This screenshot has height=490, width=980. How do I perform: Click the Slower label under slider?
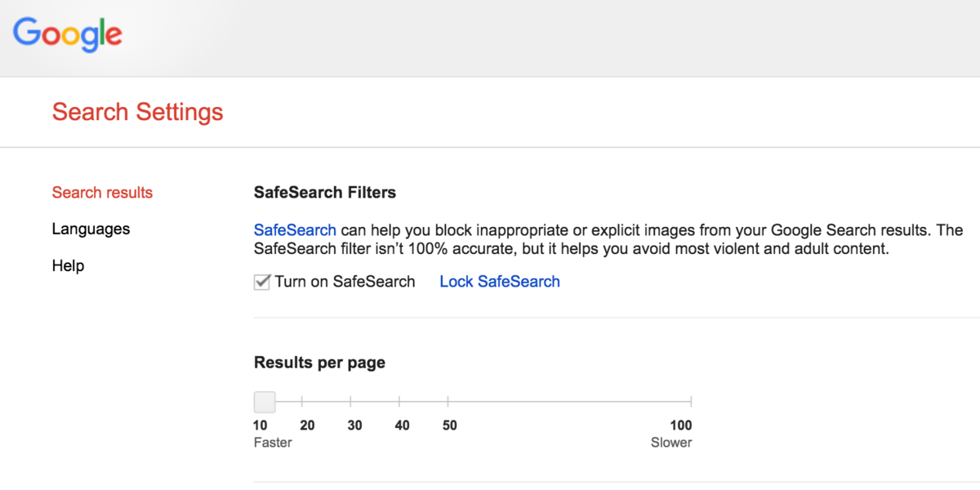pyautogui.click(x=671, y=443)
